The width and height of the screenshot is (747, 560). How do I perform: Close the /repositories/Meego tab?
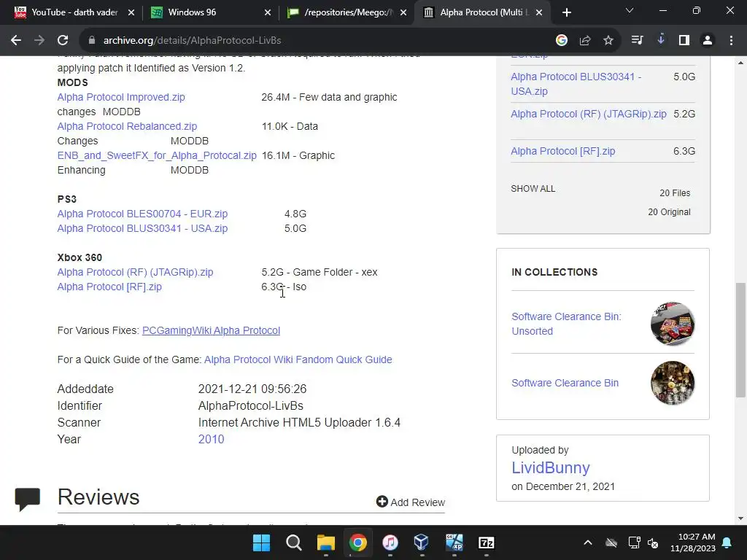point(403,12)
